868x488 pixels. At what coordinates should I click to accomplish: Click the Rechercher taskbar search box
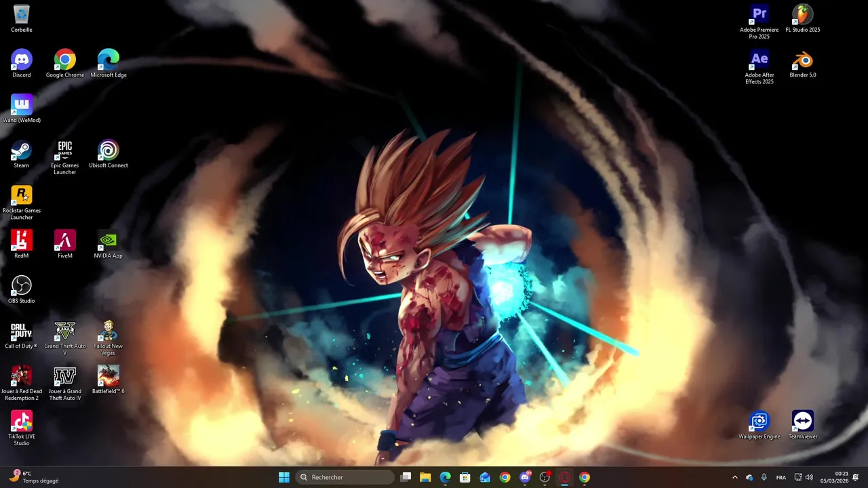(345, 477)
